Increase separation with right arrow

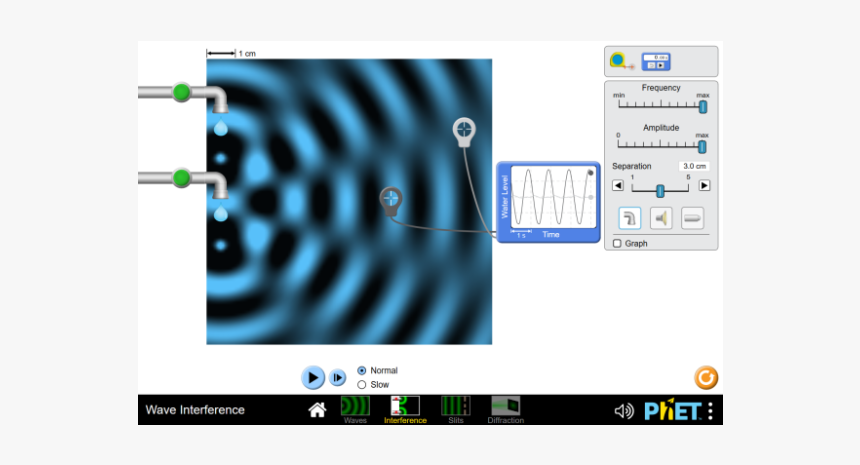[704, 185]
